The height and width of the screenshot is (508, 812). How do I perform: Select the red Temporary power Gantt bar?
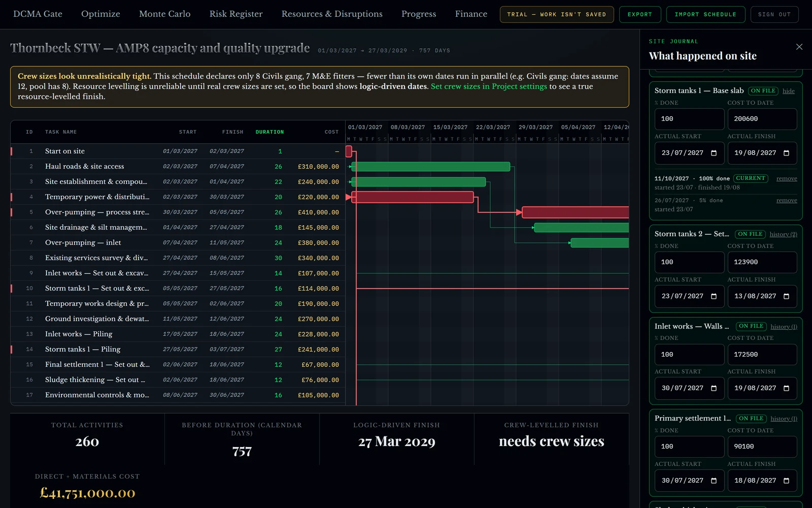[413, 197]
